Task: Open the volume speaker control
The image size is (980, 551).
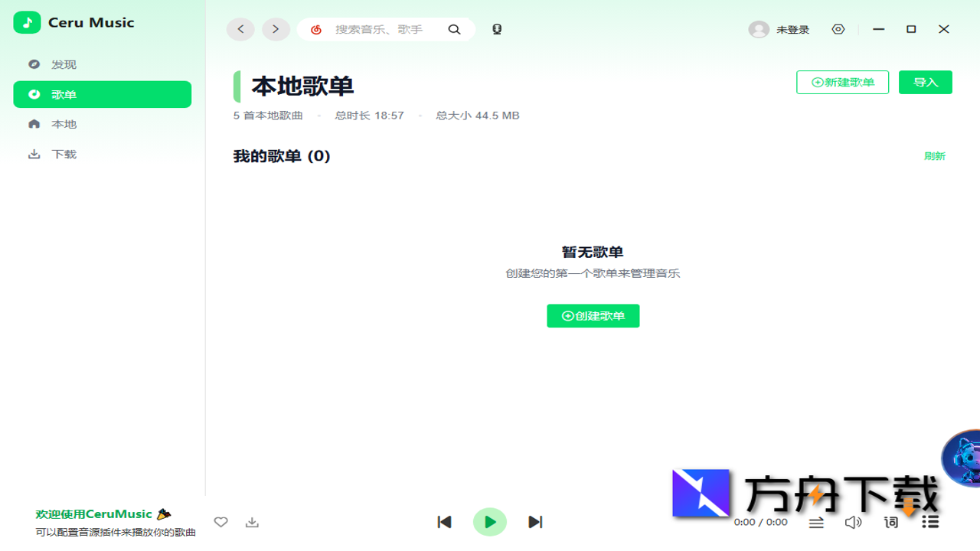Action: (853, 522)
